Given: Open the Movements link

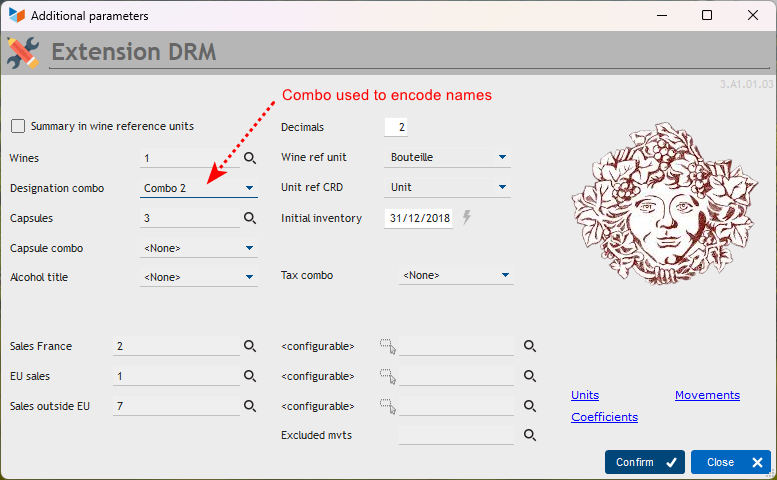Looking at the screenshot, I should (707, 395).
